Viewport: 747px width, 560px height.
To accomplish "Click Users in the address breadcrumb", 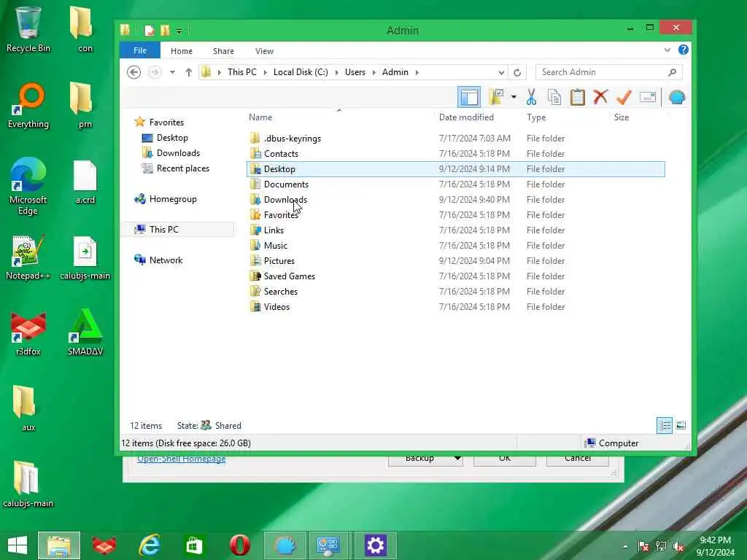I will click(355, 72).
